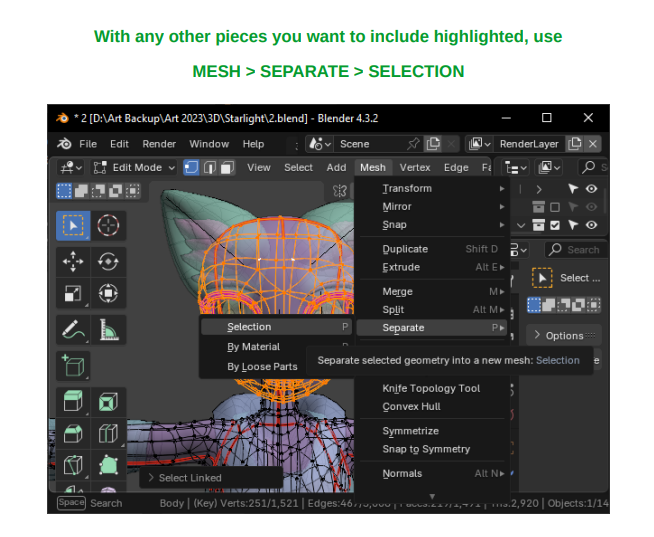Image resolution: width=654 pixels, height=537 pixels.
Task: Select the Select Box tool
Action: (x=73, y=225)
